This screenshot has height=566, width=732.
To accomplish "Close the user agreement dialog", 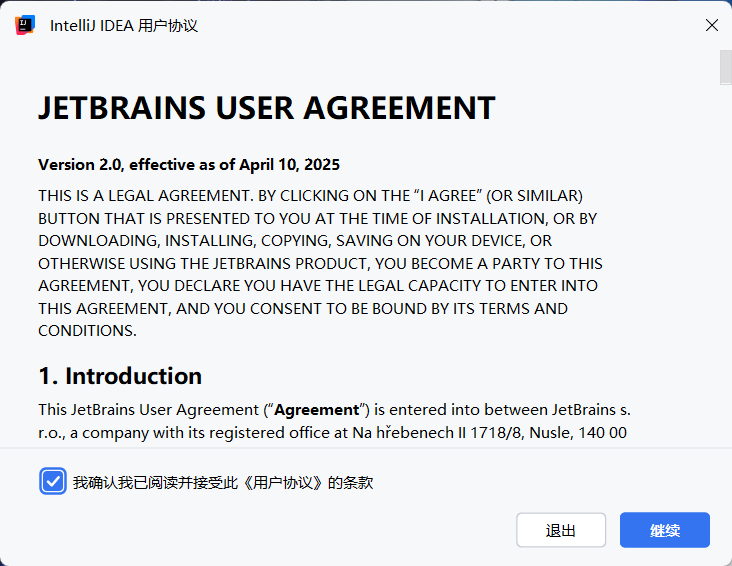I will [x=711, y=25].
